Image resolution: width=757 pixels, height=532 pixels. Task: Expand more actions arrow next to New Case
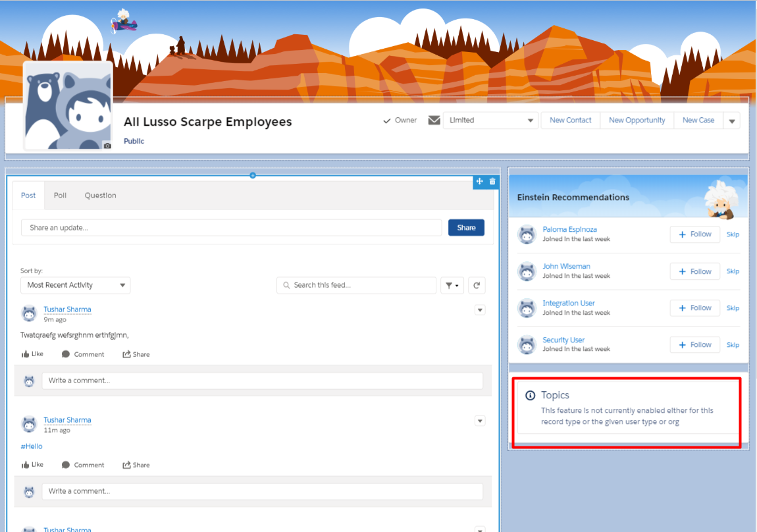coord(731,120)
